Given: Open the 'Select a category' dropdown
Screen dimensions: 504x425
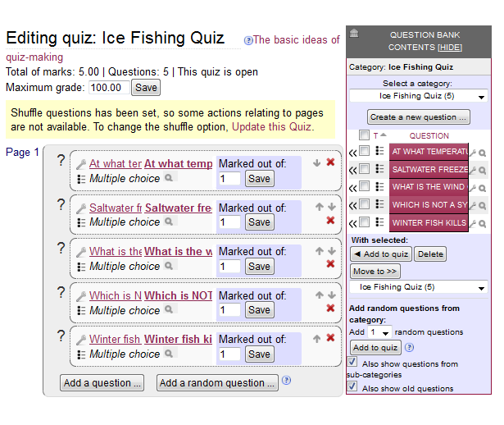Looking at the screenshot, I should pos(418,96).
